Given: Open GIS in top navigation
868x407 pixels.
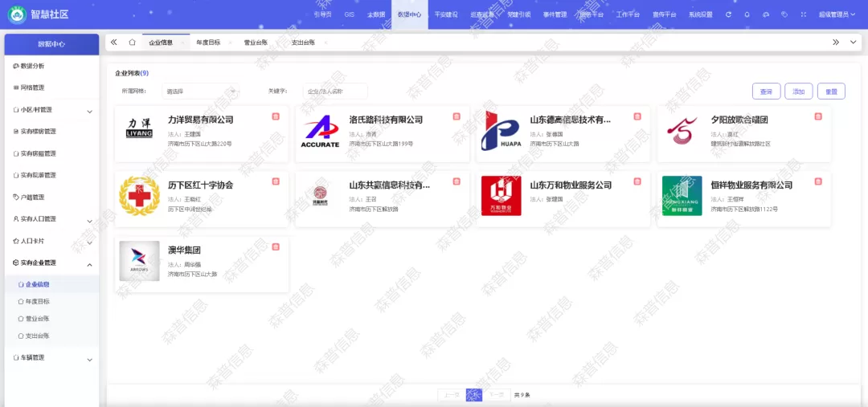Looking at the screenshot, I should (350, 15).
